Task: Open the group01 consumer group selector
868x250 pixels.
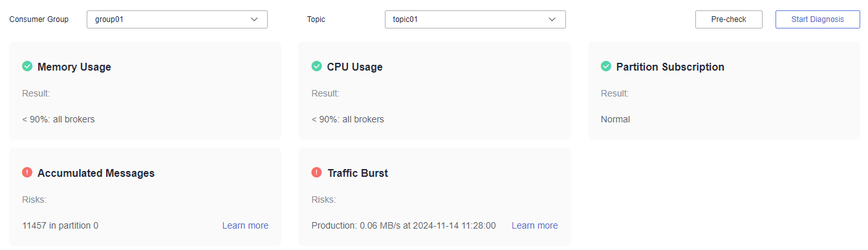Action: (177, 19)
